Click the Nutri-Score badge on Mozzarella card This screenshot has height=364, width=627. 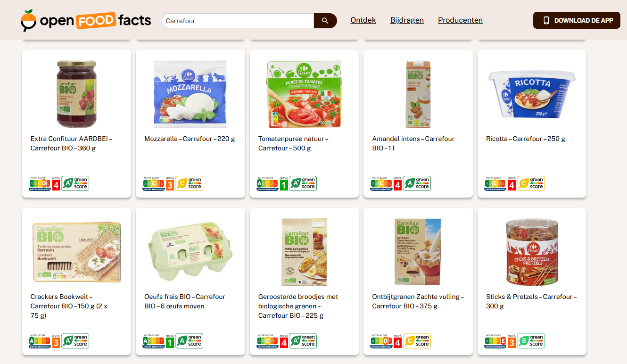coord(154,183)
